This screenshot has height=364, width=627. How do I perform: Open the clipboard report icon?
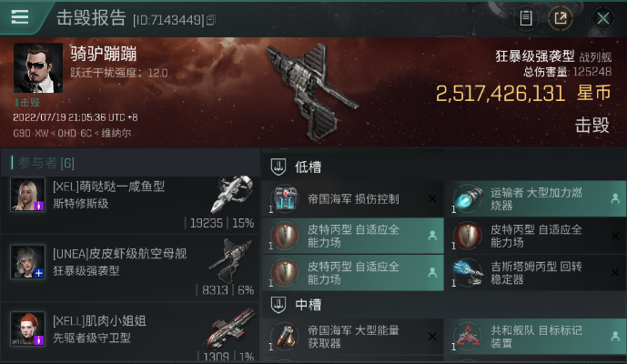point(525,18)
